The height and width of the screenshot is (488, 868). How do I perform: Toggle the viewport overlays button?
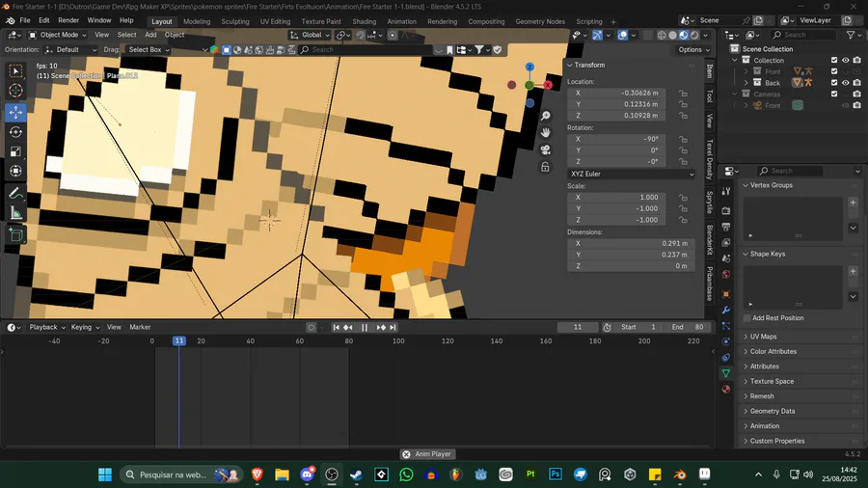623,35
